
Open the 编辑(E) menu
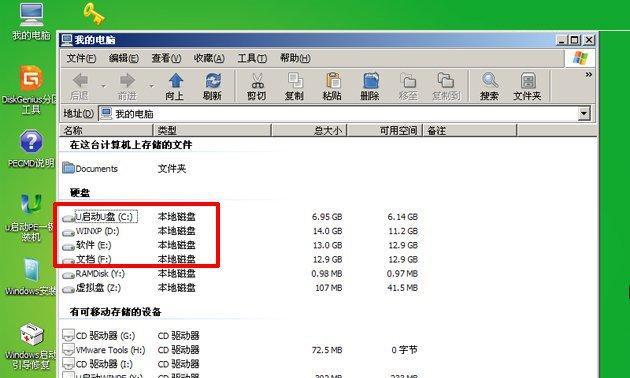tap(124, 58)
